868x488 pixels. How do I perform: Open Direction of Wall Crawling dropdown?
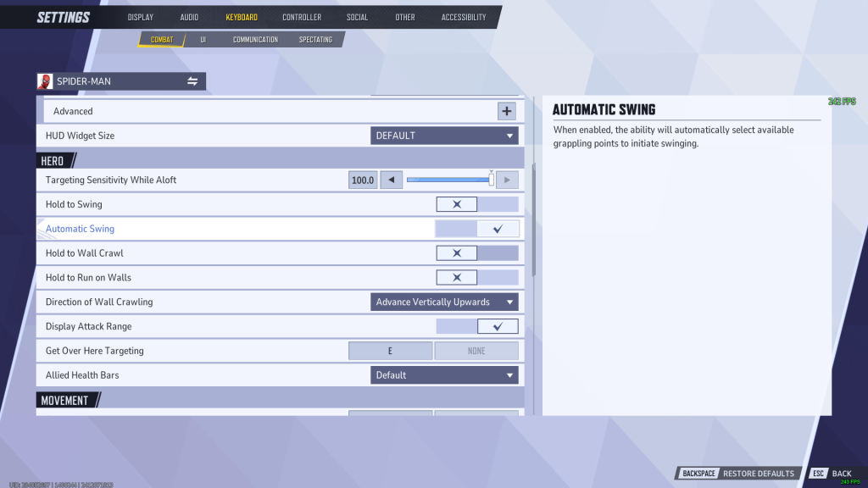(444, 302)
